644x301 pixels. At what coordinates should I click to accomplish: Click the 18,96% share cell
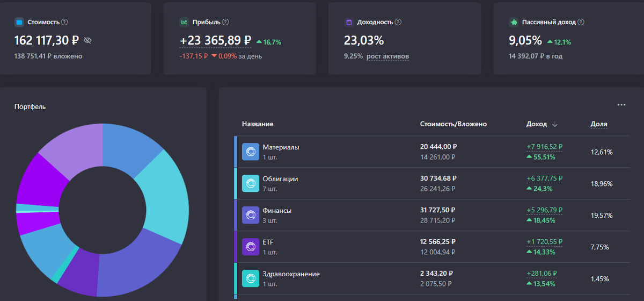click(x=602, y=184)
